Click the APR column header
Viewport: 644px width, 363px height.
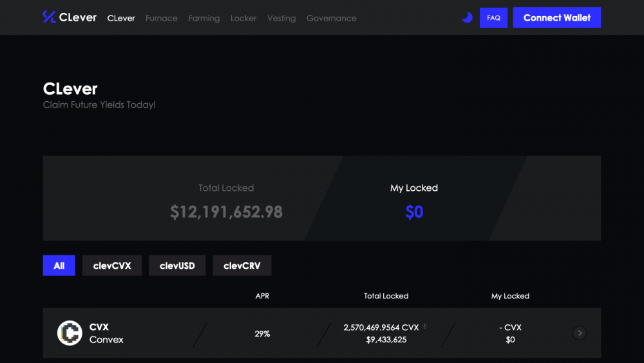click(x=262, y=296)
